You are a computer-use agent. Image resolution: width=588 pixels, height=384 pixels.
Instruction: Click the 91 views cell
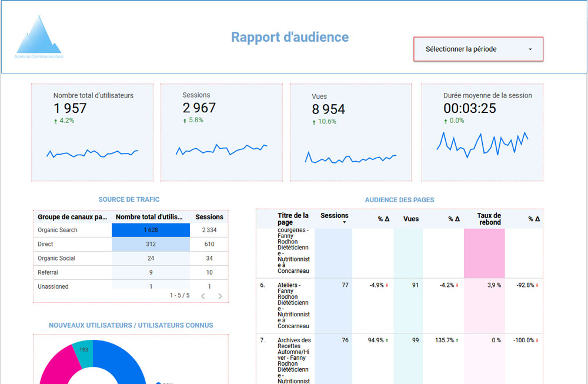[x=415, y=285]
